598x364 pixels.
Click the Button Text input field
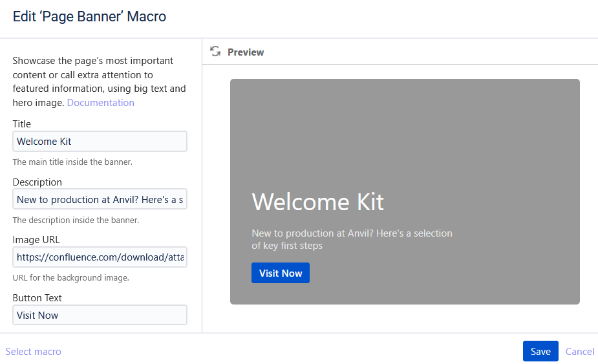point(100,316)
